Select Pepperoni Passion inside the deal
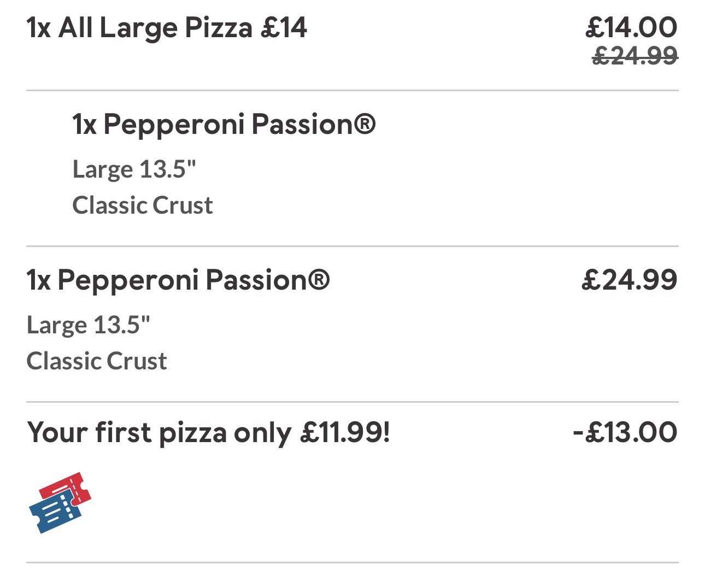The width and height of the screenshot is (705, 588). [x=224, y=124]
